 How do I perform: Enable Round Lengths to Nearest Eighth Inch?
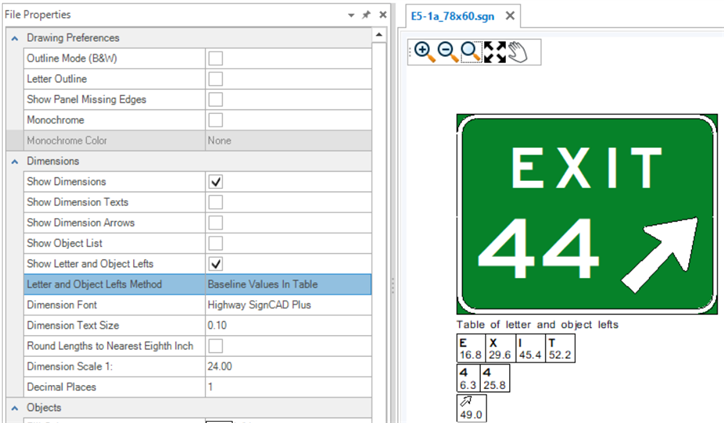point(215,346)
